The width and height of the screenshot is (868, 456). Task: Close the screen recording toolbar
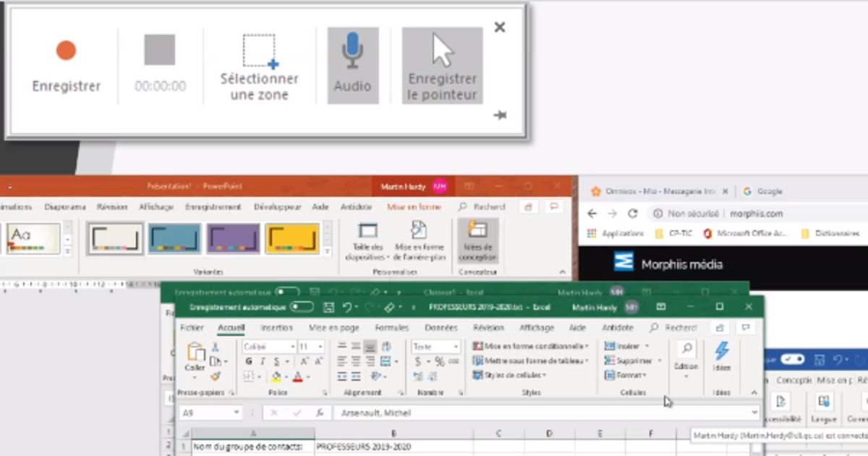click(499, 28)
